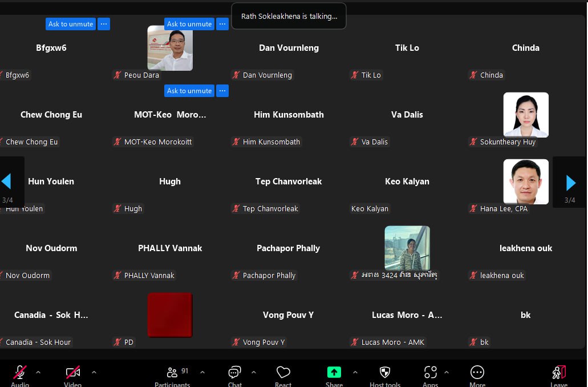Click muted mic icon beside Chinda label

pyautogui.click(x=473, y=75)
